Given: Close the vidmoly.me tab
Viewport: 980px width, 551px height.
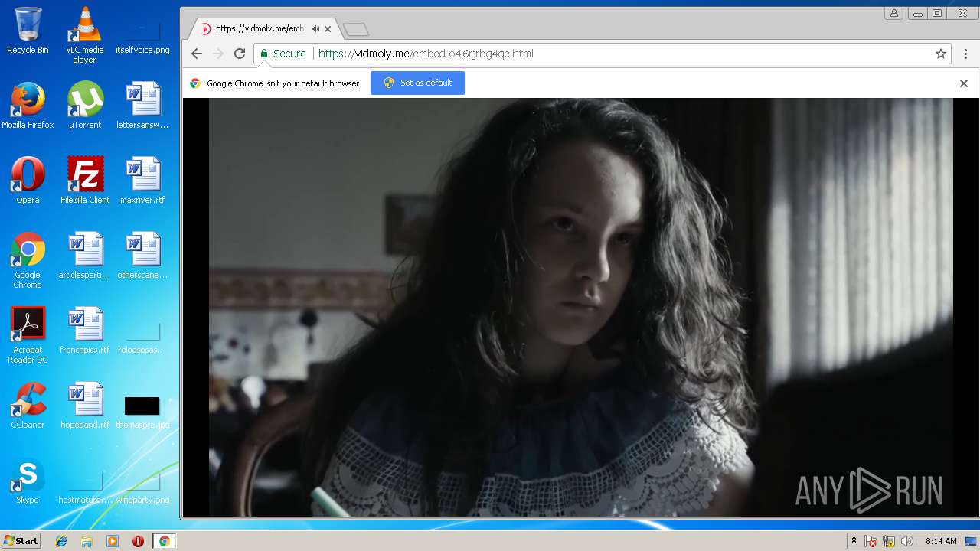Looking at the screenshot, I should pyautogui.click(x=328, y=29).
